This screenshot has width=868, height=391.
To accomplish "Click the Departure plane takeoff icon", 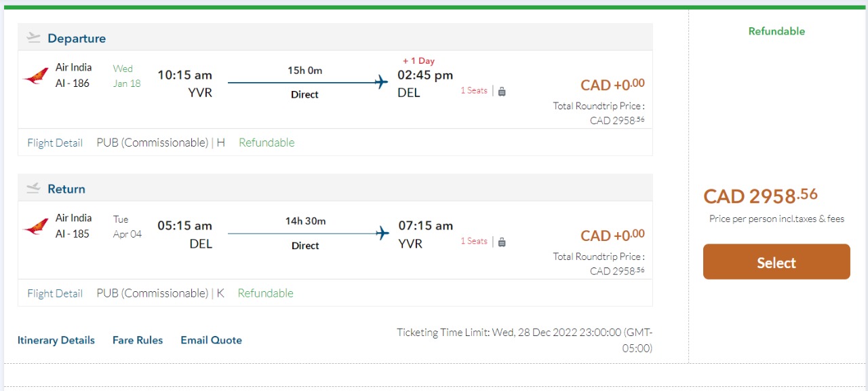I will (x=33, y=38).
